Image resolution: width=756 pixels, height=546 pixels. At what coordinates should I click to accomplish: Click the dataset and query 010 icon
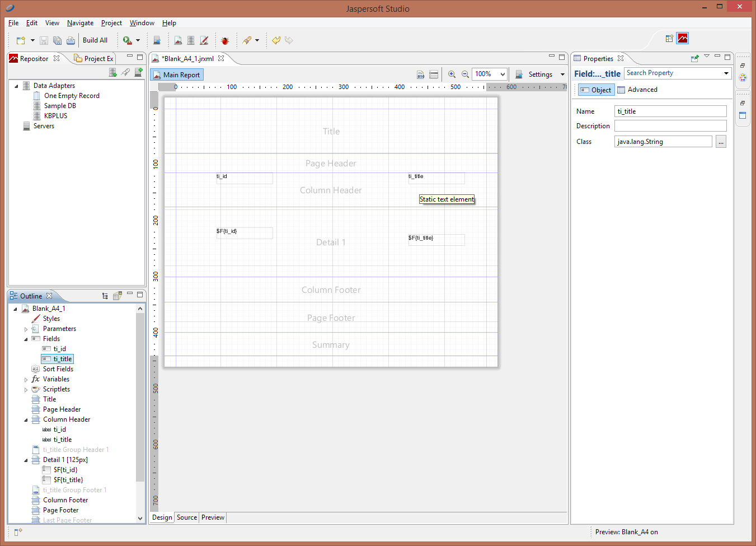pos(420,74)
